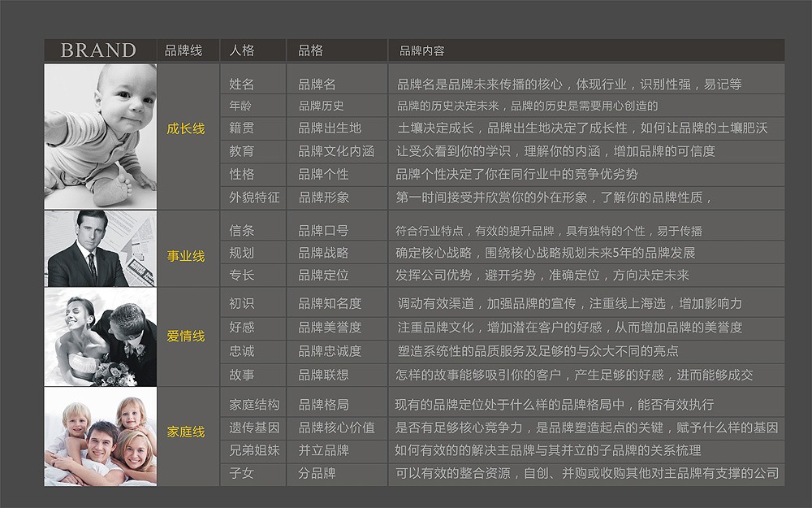The width and height of the screenshot is (812, 508).
Task: Select the 品牌历史 cell
Action: tap(321, 106)
